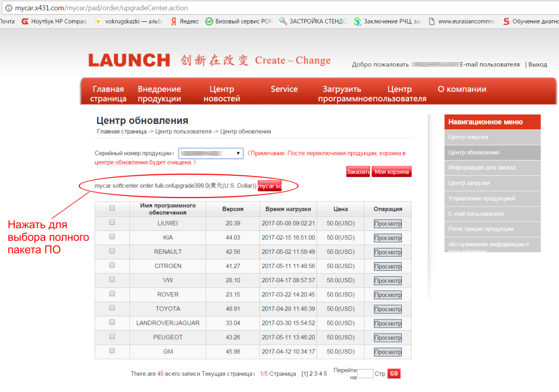Click Просмотр for the TOYOTA row
This screenshot has height=392, width=559.
click(388, 309)
